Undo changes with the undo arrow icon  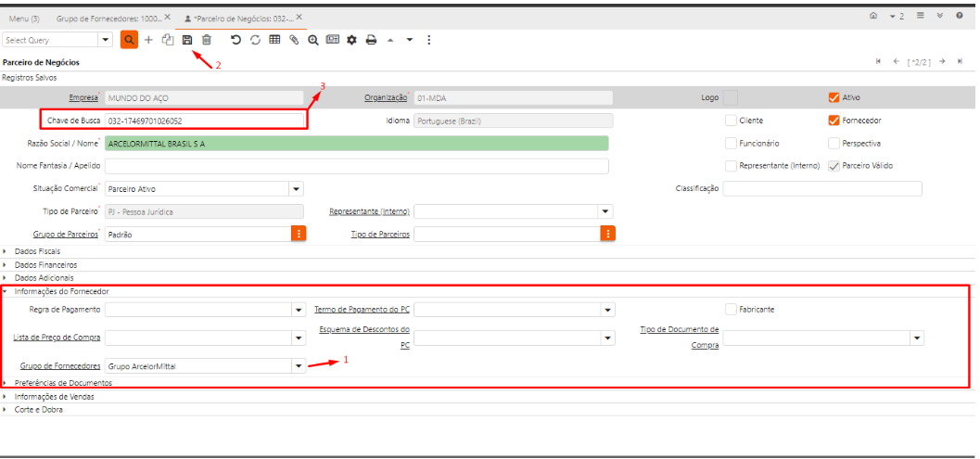pyautogui.click(x=235, y=40)
